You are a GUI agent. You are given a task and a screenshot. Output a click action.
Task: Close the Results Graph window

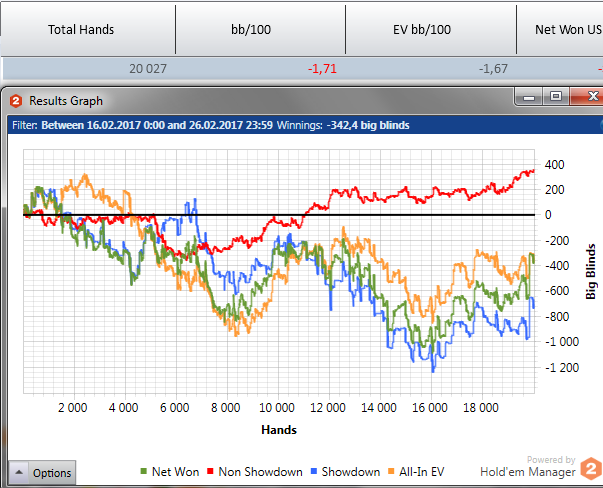tap(587, 97)
